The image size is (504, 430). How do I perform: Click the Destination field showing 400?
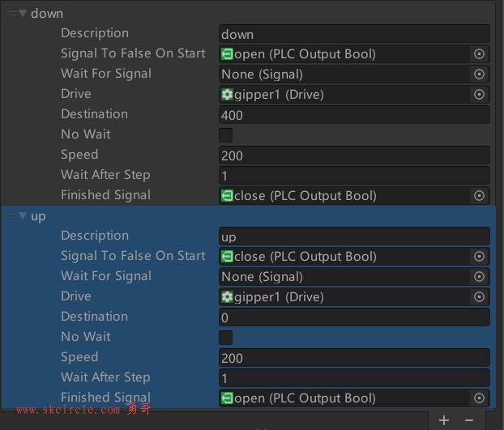[x=354, y=115]
